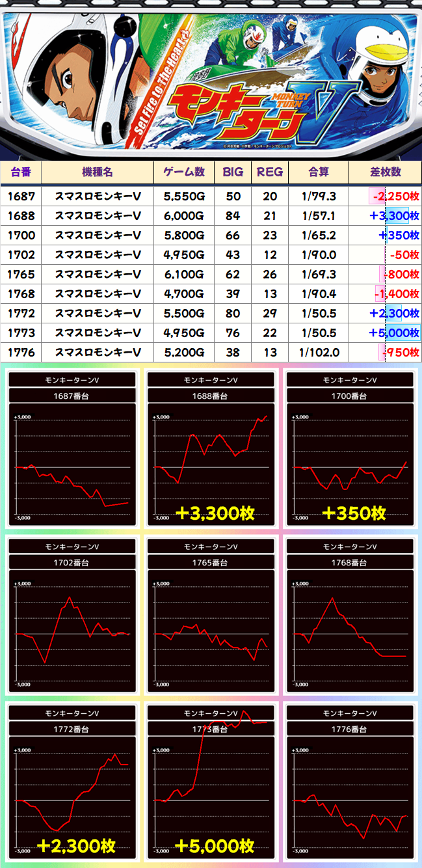
Task: Select the 1765番台 graph title bar
Action: click(x=211, y=562)
